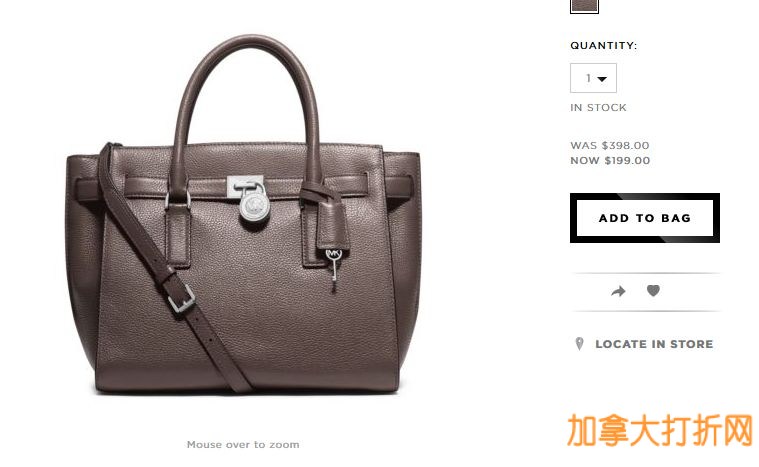Viewport: 759px width, 467px height.
Task: Open the LOCATE IN STORE link
Action: pos(654,344)
